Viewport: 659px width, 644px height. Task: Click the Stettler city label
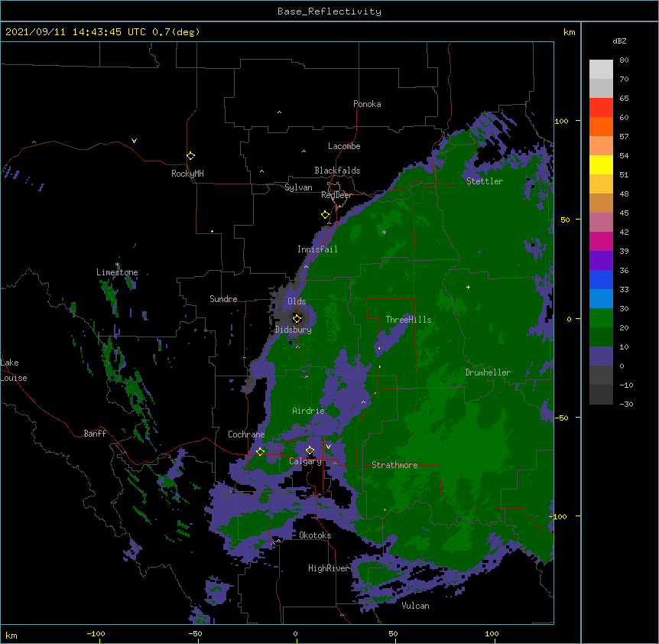click(x=485, y=181)
